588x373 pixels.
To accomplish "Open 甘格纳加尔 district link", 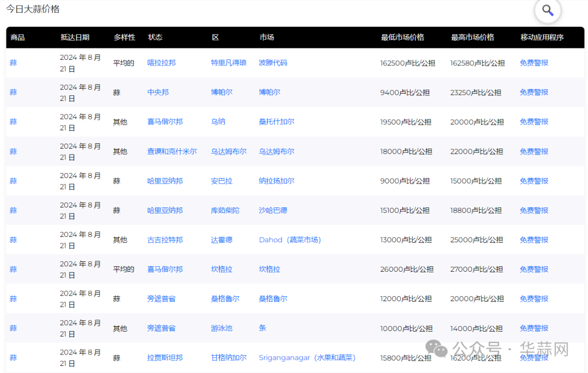I will coord(228,358).
